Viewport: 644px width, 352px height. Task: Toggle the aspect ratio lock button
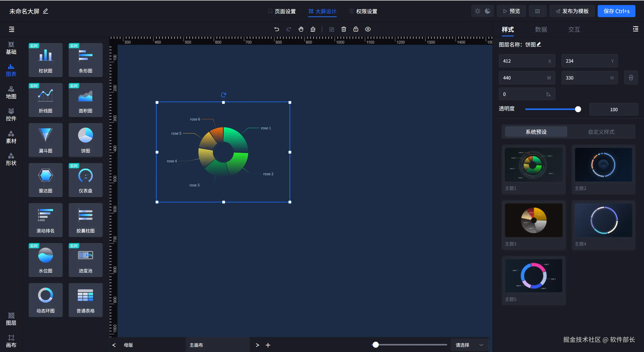point(631,78)
